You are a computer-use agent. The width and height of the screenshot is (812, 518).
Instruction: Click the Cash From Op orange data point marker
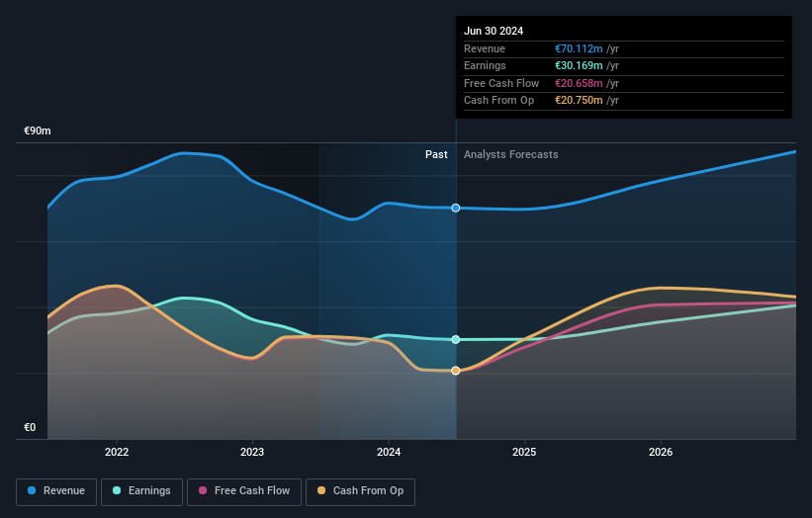(x=456, y=371)
